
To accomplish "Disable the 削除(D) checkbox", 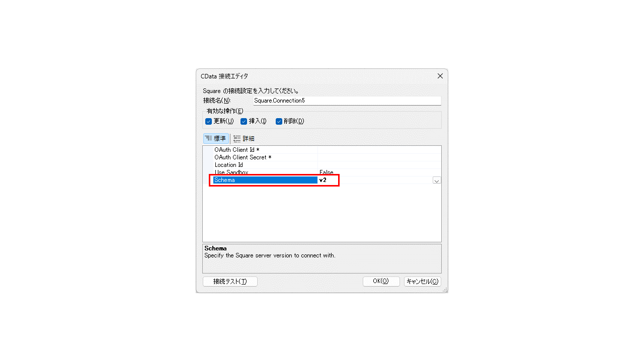I will [x=279, y=121].
